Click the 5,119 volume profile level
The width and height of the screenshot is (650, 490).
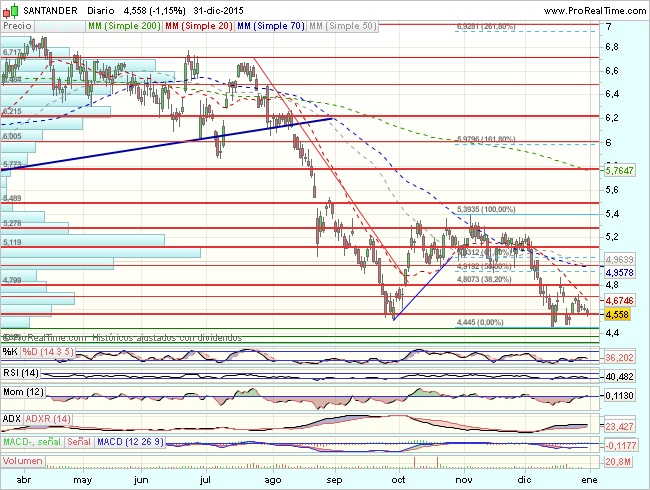12,242
